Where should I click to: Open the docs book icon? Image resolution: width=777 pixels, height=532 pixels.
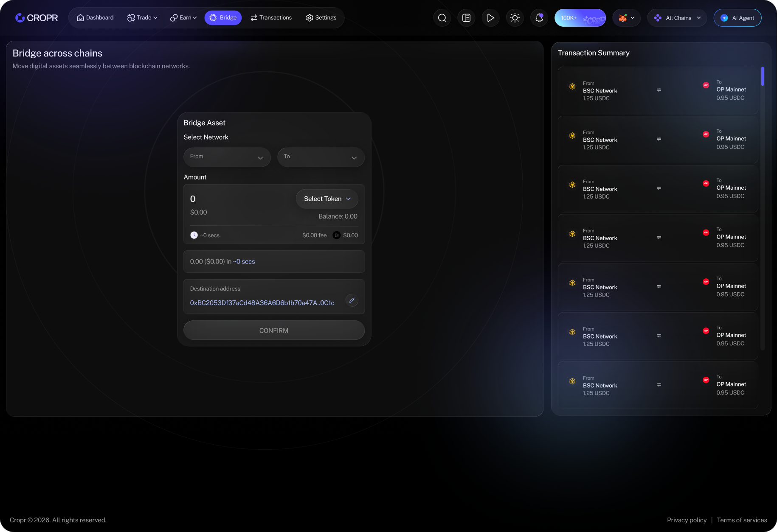[x=466, y=18]
